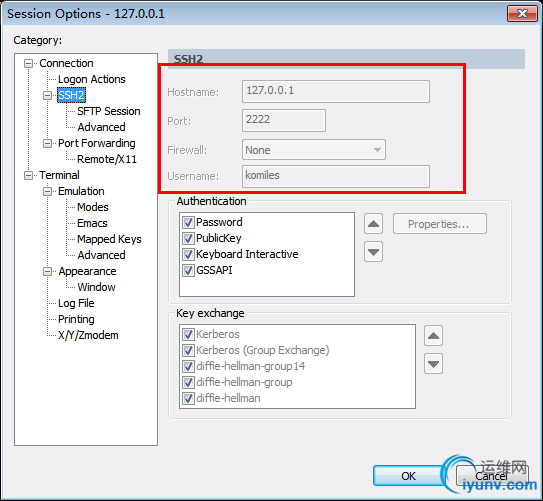Select Kerberos (Group Exchange) entry text
Image resolution: width=543 pixels, height=501 pixels.
[x=262, y=350]
